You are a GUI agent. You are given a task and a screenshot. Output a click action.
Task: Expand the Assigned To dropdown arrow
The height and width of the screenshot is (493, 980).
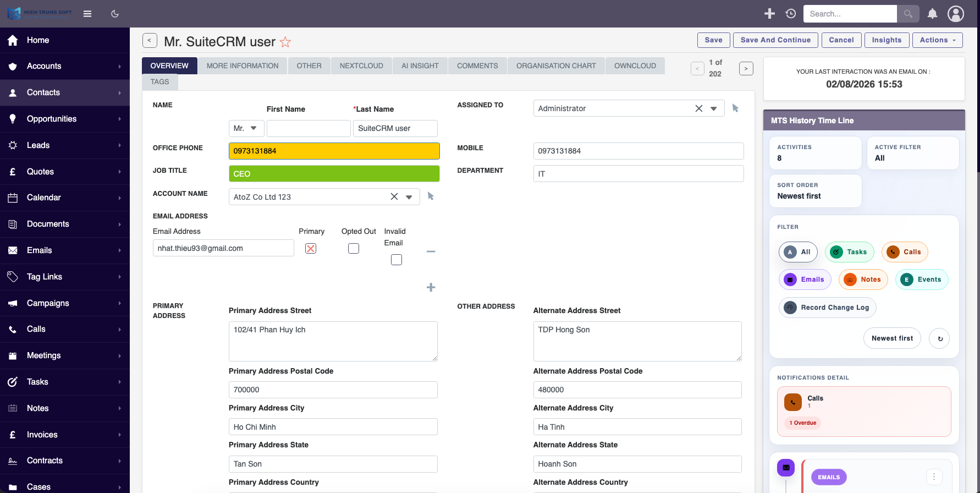(714, 108)
